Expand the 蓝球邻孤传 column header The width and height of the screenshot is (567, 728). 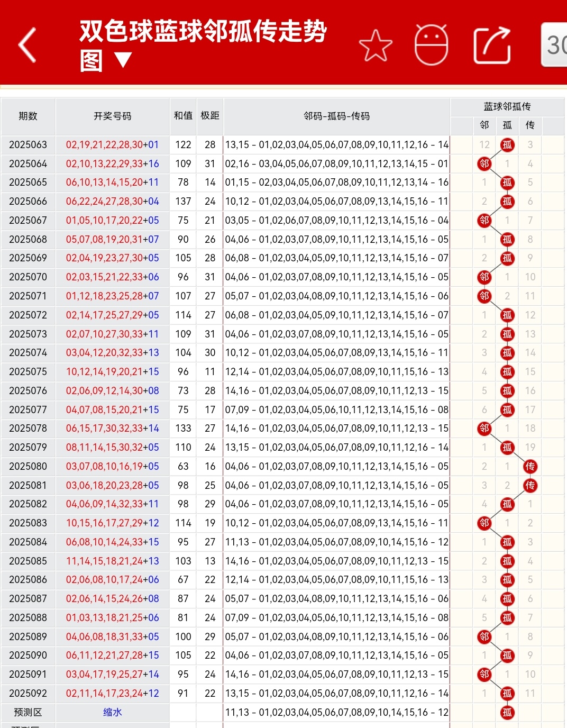(507, 106)
